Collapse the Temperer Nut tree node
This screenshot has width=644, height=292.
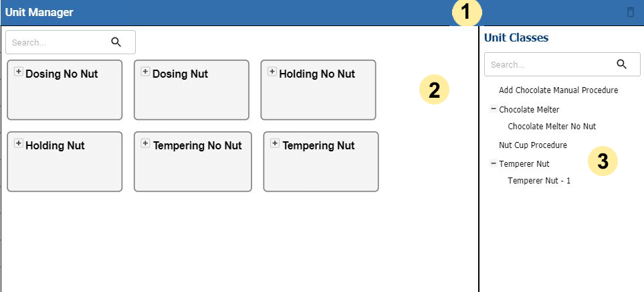494,163
